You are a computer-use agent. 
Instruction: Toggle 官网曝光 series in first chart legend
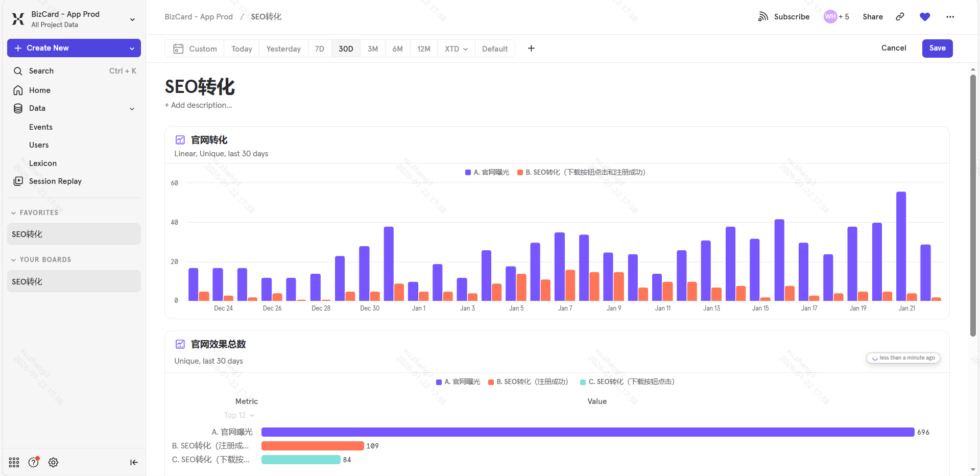(487, 173)
